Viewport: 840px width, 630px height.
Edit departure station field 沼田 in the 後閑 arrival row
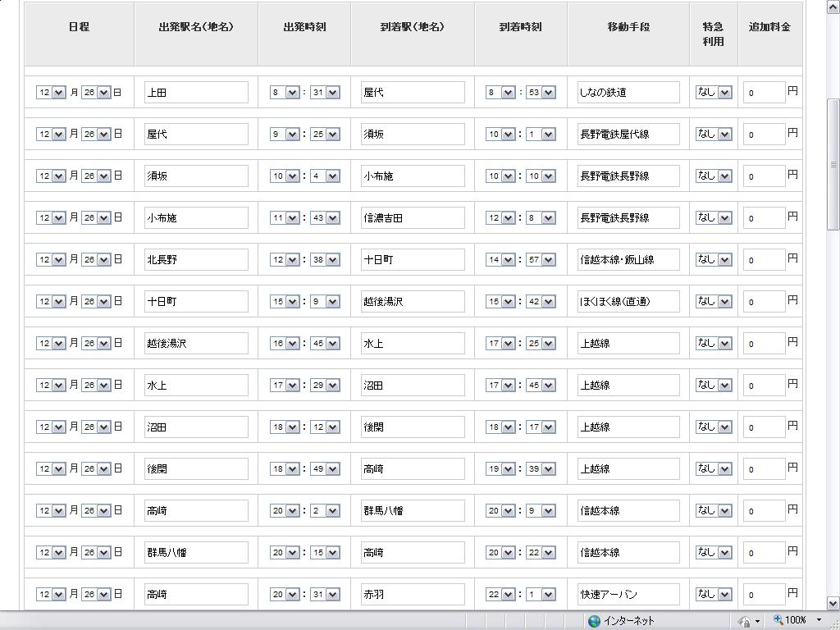tap(196, 427)
